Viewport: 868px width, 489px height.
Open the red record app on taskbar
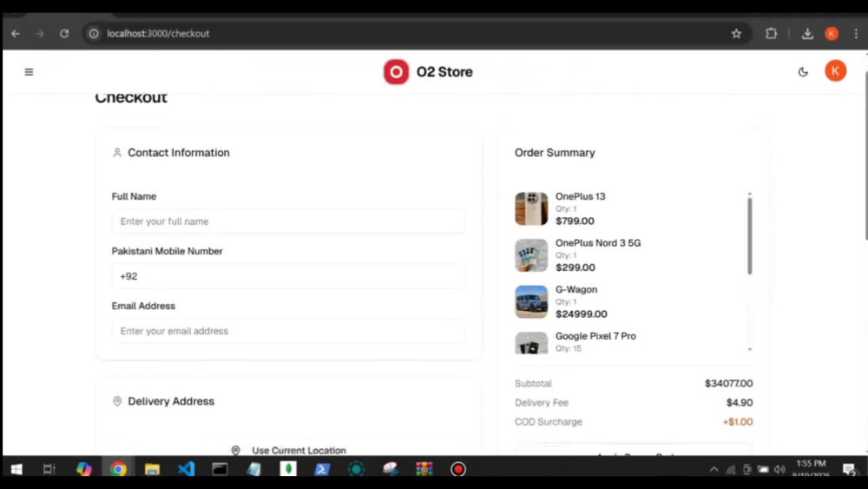[457, 469]
